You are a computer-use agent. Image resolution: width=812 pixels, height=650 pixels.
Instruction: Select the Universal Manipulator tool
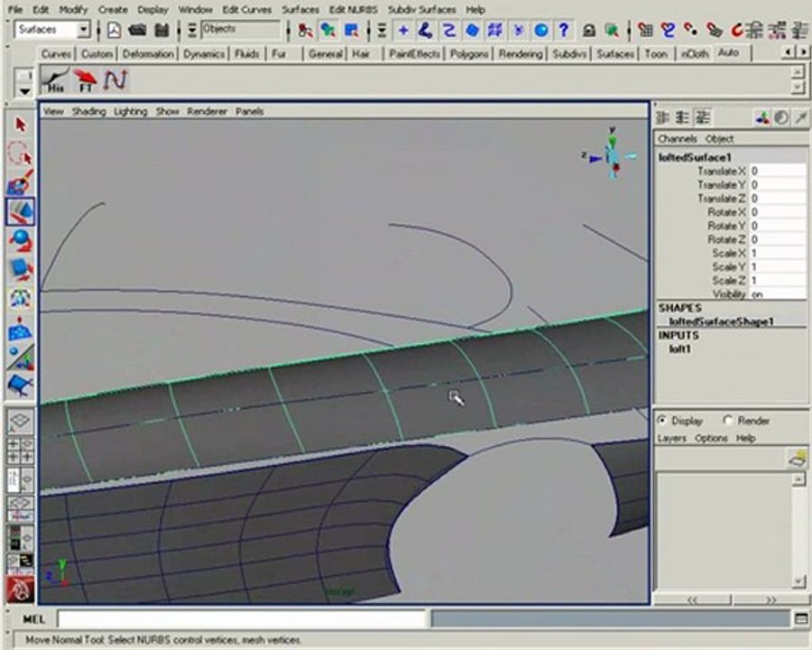click(x=21, y=299)
